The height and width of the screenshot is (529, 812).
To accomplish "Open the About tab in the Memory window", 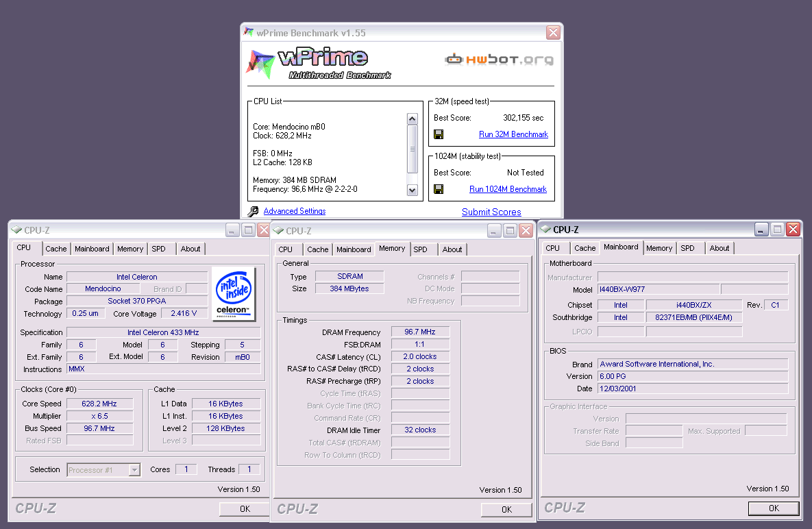I will (452, 249).
